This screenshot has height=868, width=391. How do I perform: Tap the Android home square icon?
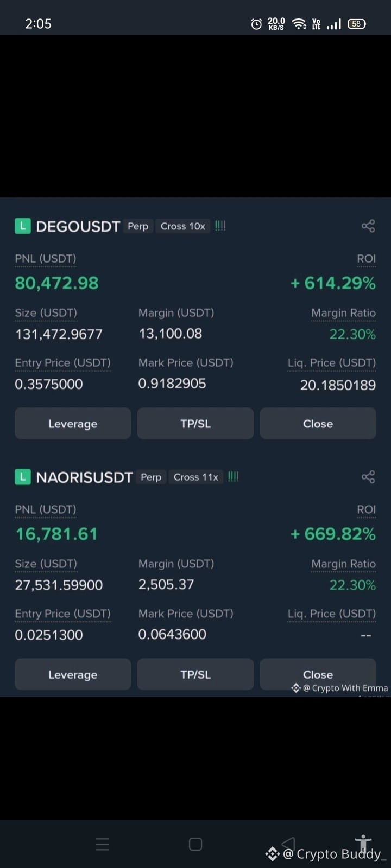point(195,844)
